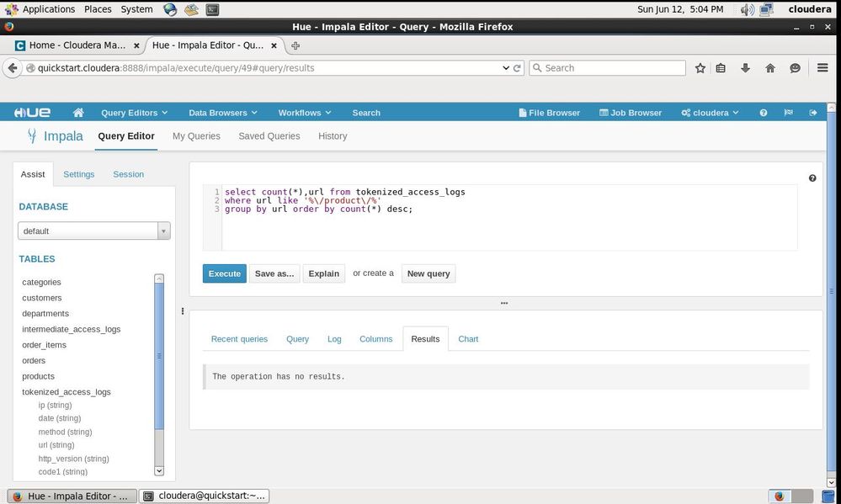Image resolution: width=841 pixels, height=504 pixels.
Task: Open the Settings tab in left panel
Action: click(79, 174)
